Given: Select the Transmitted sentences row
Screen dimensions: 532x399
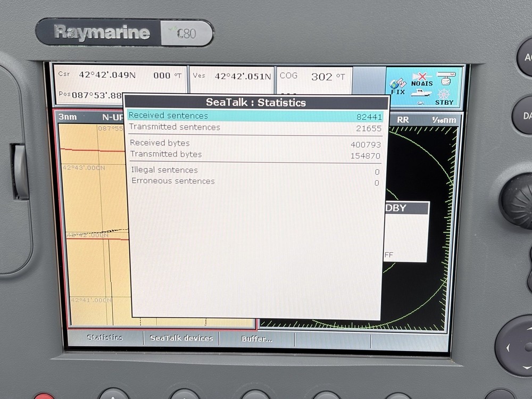Looking at the screenshot, I should (255, 128).
